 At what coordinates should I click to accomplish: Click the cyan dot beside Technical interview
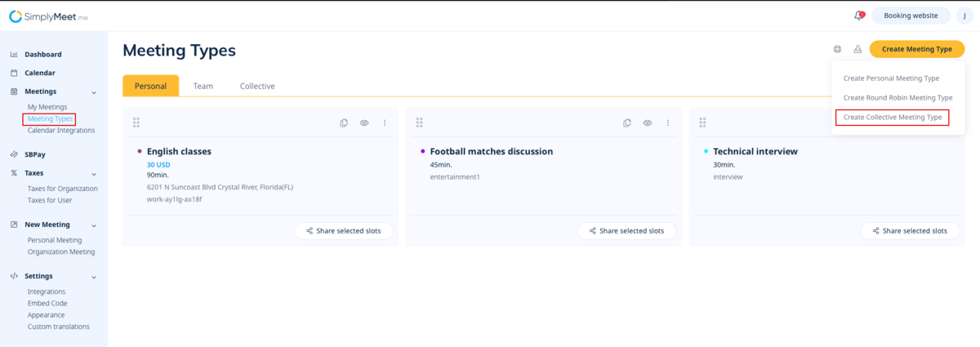coord(706,151)
